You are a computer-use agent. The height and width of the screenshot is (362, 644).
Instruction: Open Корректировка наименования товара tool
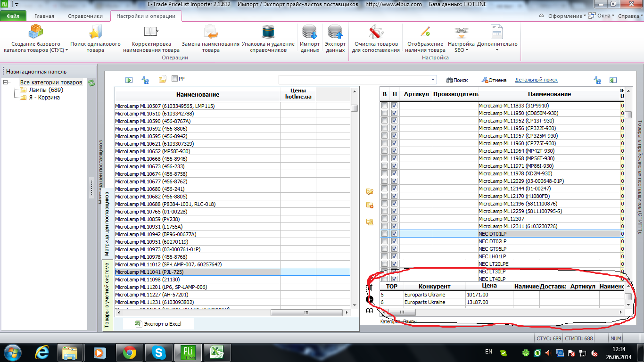pos(151,32)
